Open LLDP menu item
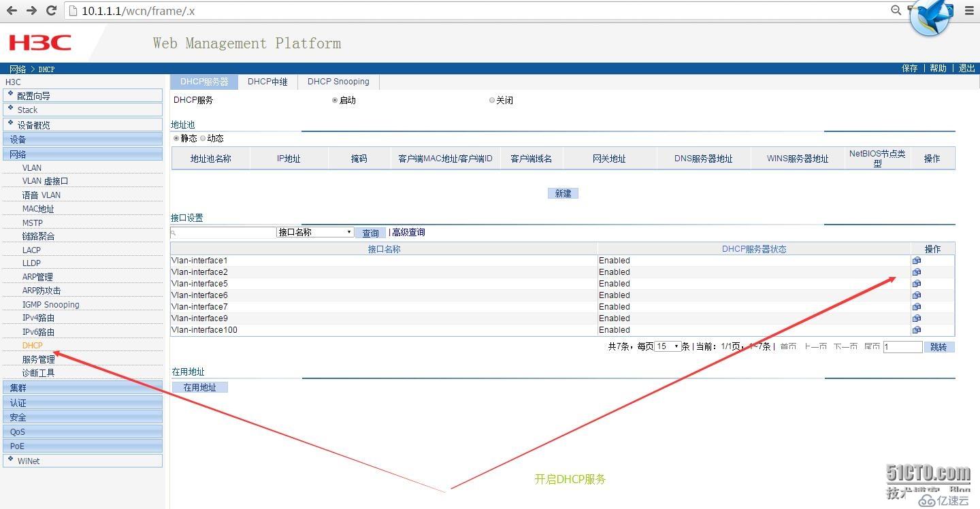 31,263
